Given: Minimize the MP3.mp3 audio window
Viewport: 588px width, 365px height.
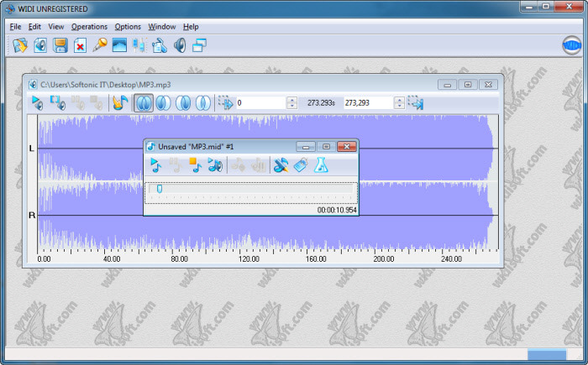Looking at the screenshot, I should coord(447,84).
